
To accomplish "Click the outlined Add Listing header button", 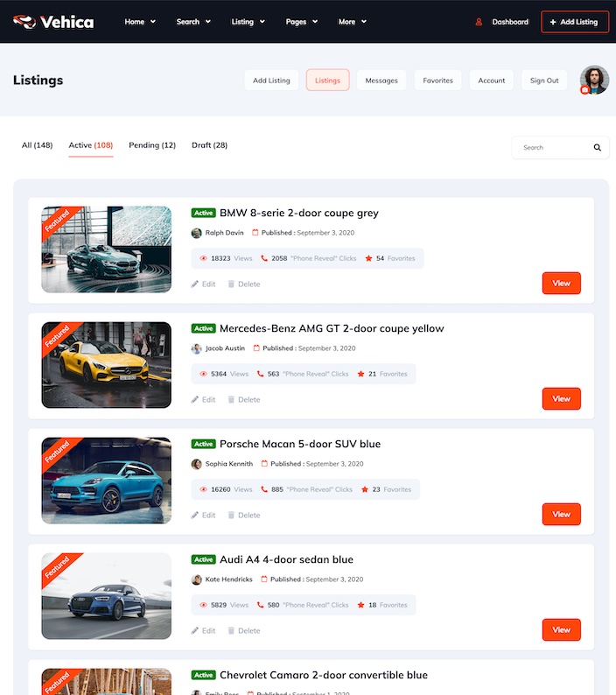I will [575, 22].
